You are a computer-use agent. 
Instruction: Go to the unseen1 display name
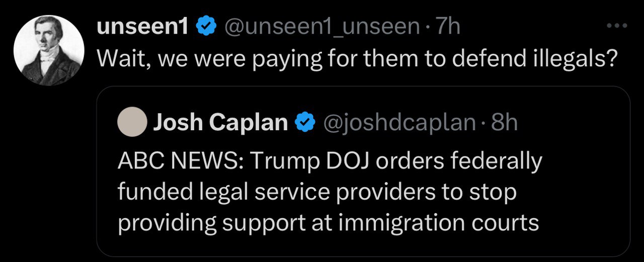142,26
